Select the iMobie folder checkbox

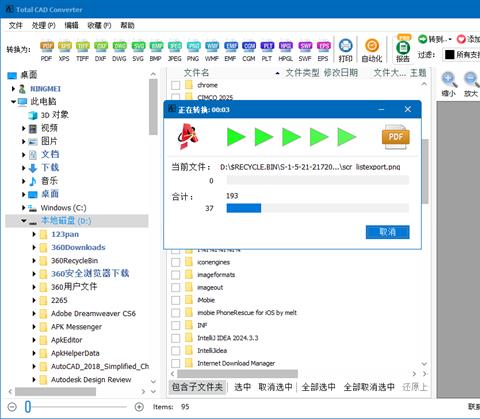176,300
